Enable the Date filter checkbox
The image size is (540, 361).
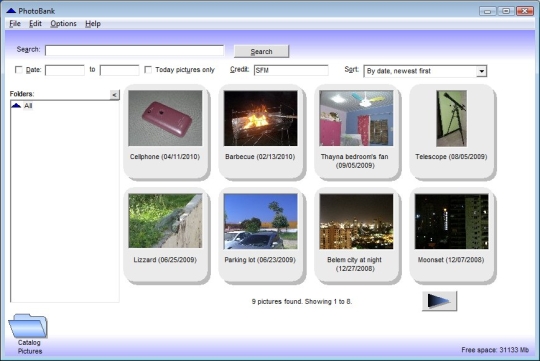(19, 70)
